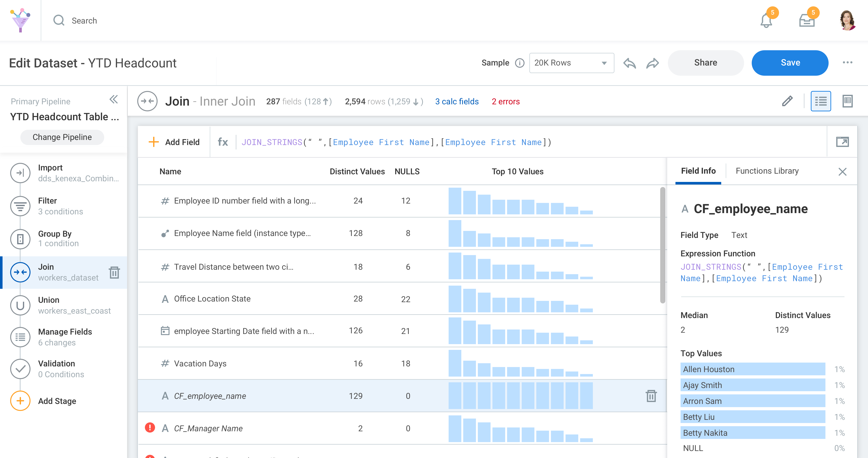
Task: Open the more options ellipsis menu
Action: 847,63
